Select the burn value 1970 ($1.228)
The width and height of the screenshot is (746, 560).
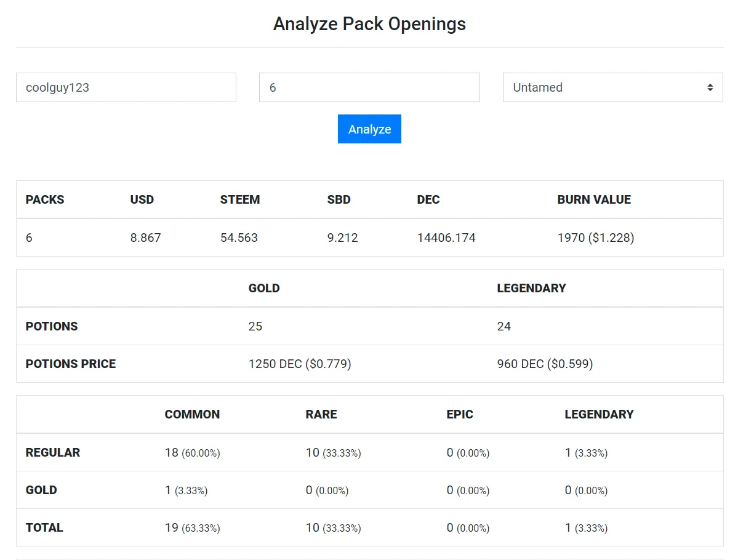tap(596, 238)
